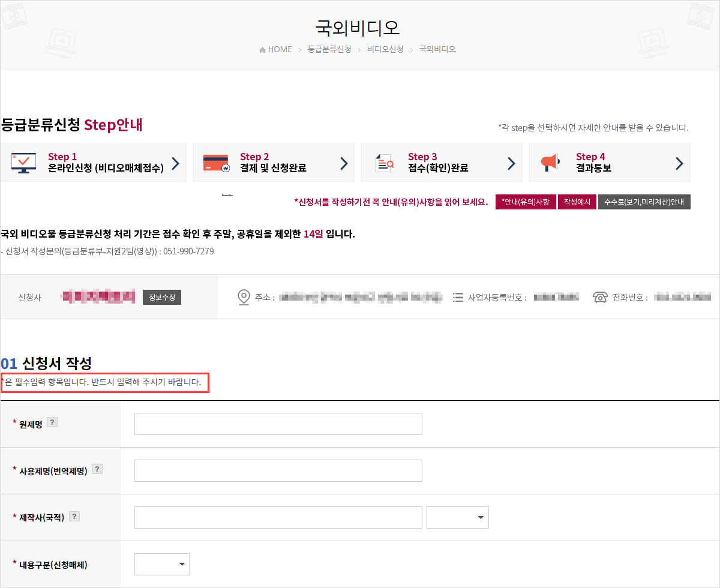Viewport: 720px width, 588px height.
Task: Click the 정보수정 button
Action: (162, 297)
